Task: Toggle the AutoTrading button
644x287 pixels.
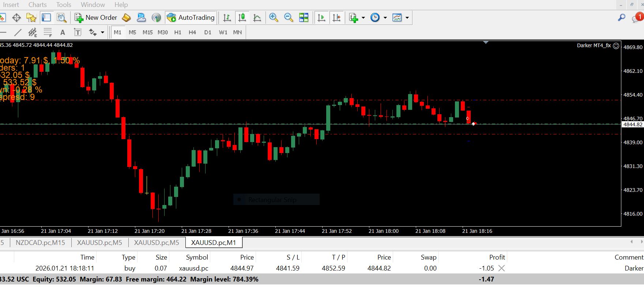Action: [191, 18]
